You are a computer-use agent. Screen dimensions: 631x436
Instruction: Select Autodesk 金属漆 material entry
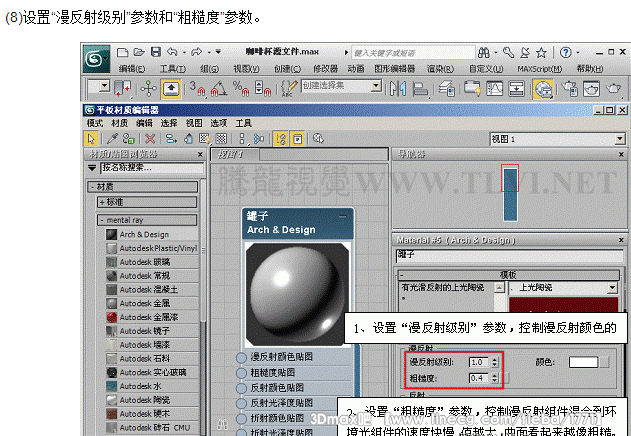(152, 317)
